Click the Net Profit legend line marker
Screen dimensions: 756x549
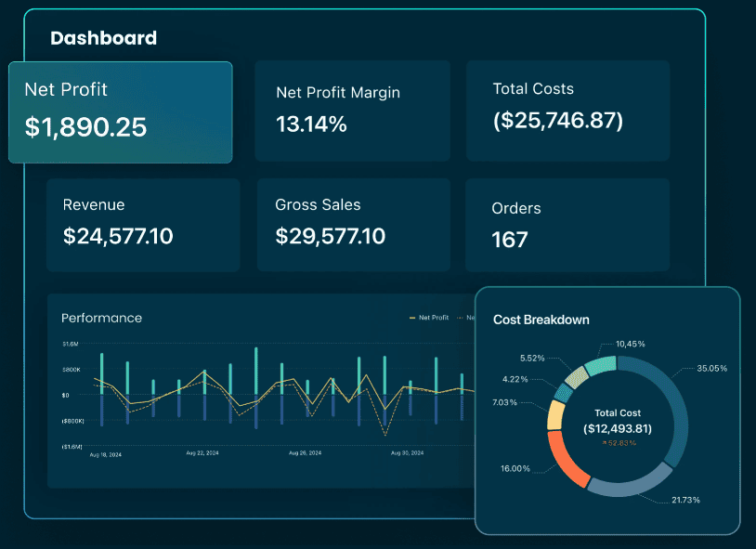[x=412, y=318]
